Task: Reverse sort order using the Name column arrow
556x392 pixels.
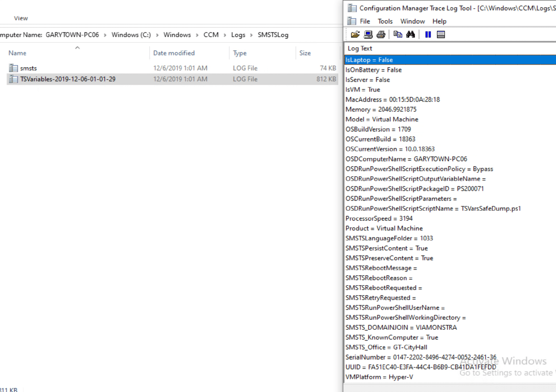Action: 77,48
